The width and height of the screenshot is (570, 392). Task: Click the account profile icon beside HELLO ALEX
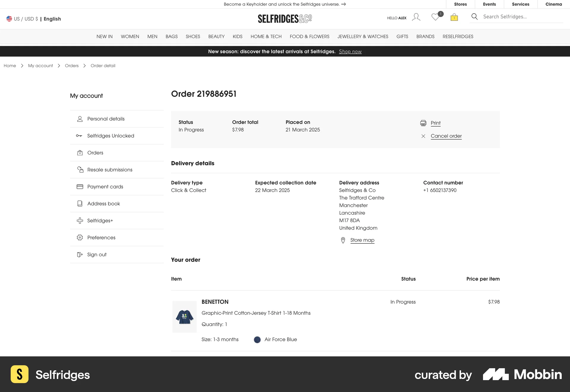click(x=416, y=18)
